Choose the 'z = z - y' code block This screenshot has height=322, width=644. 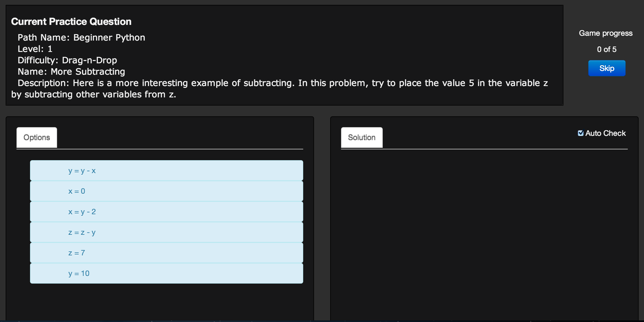click(166, 232)
